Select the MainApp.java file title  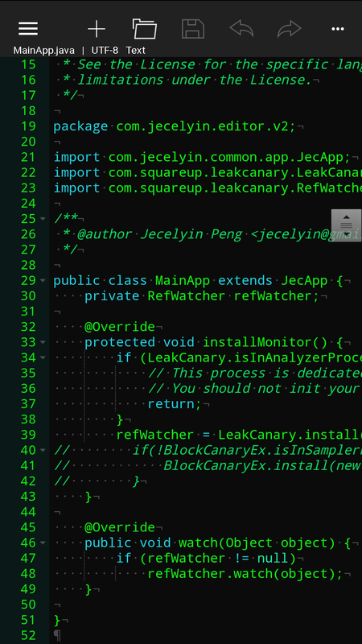coord(44,51)
